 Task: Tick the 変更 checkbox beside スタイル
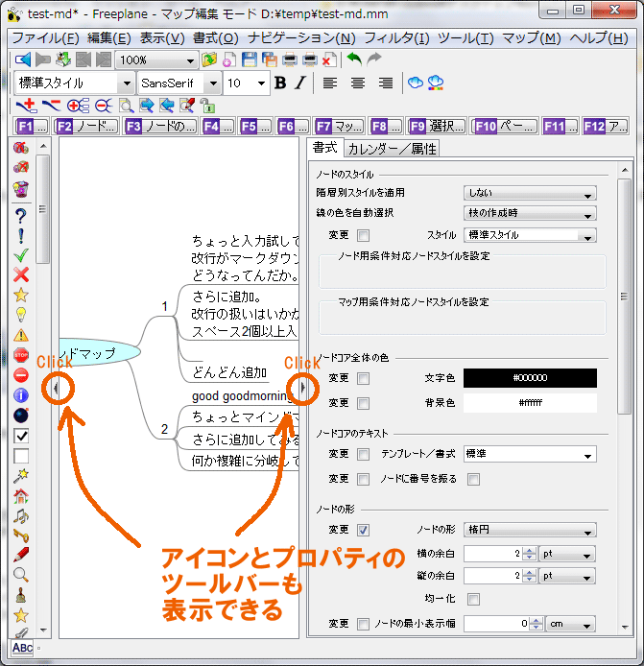click(363, 235)
